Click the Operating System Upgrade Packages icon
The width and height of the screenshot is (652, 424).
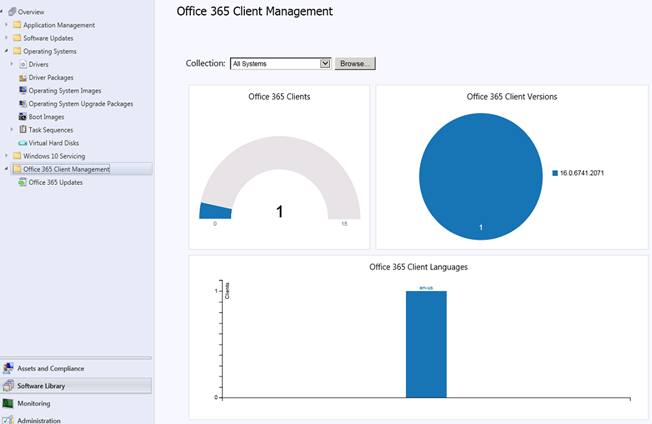(x=23, y=104)
